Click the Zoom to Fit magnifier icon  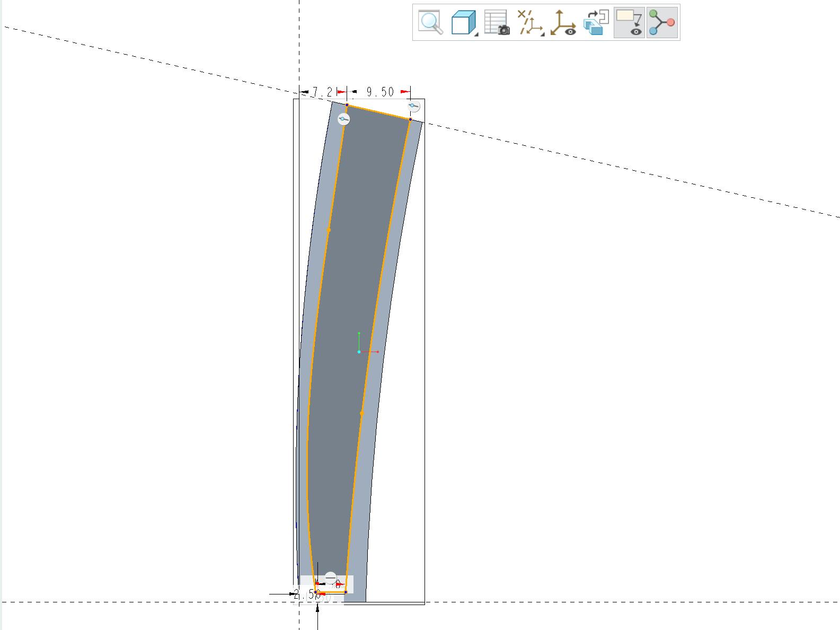[431, 22]
